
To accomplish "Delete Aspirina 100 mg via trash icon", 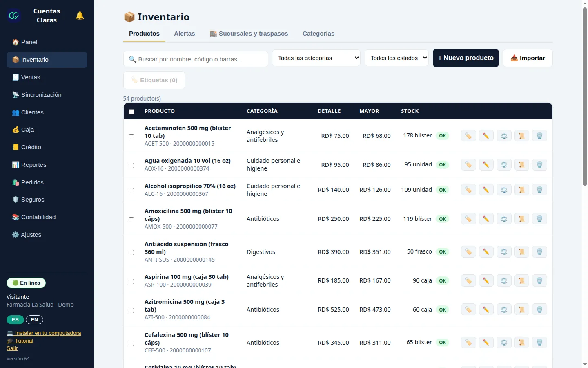I will (539, 281).
